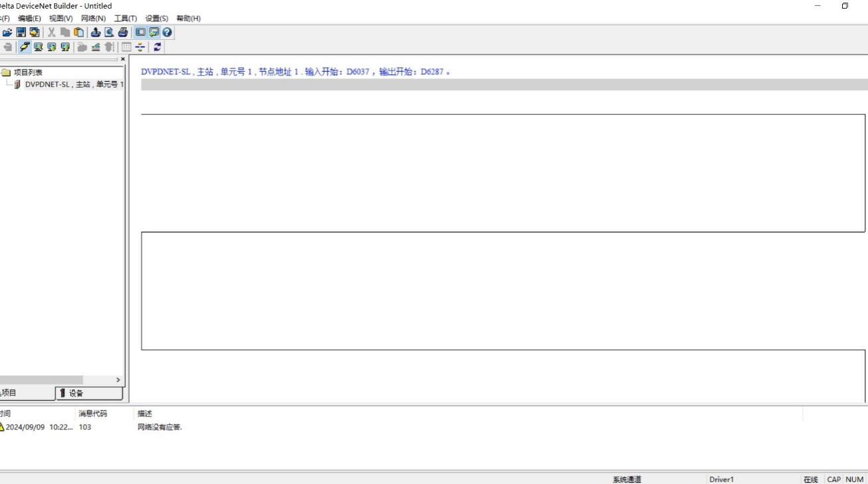868x484 pixels.
Task: Open the 设置(S) menu
Action: point(157,19)
